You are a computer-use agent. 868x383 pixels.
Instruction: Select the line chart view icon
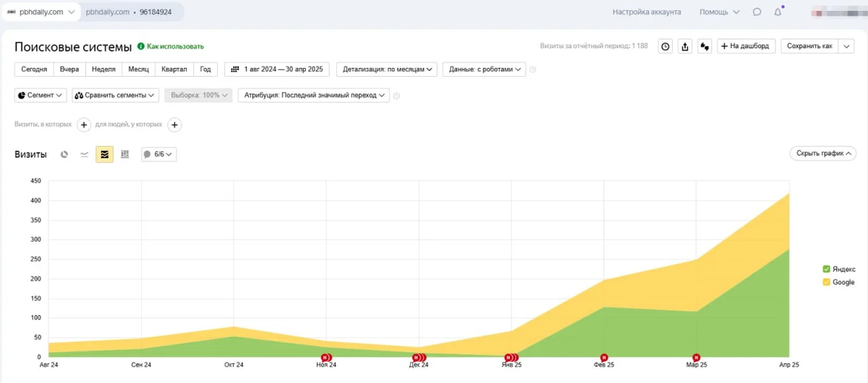click(x=85, y=154)
